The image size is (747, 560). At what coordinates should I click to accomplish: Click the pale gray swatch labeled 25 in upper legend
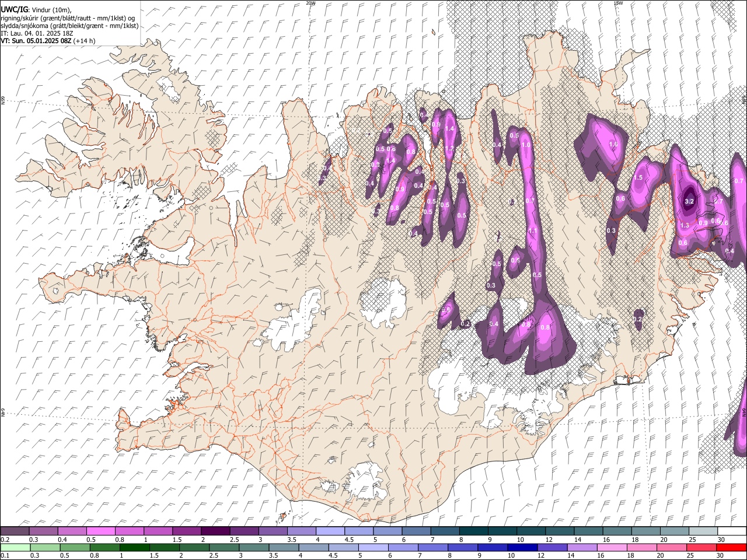pos(702,531)
